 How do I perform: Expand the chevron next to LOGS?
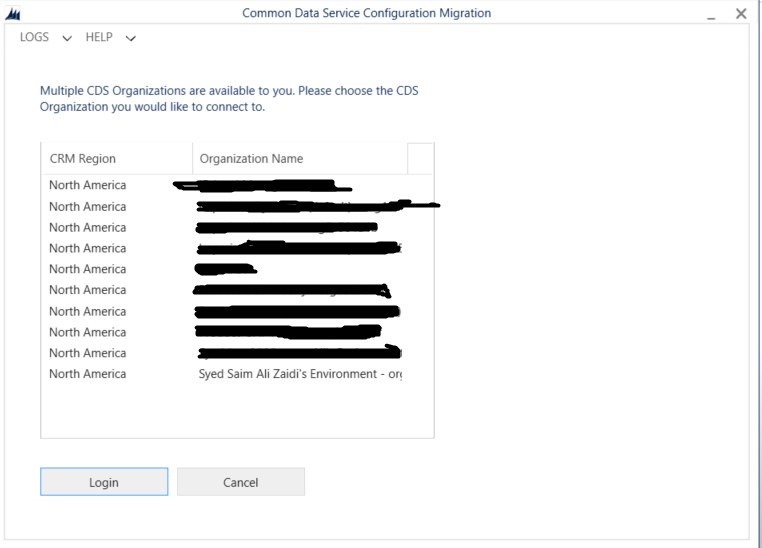click(x=67, y=38)
